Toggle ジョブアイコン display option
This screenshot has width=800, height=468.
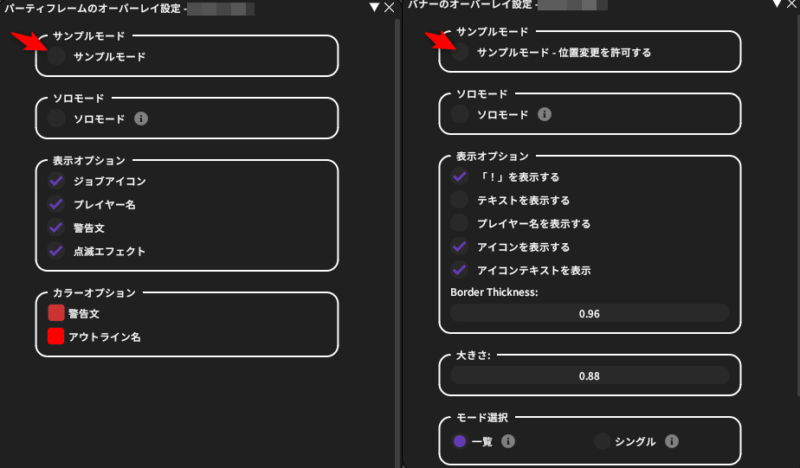click(x=57, y=181)
